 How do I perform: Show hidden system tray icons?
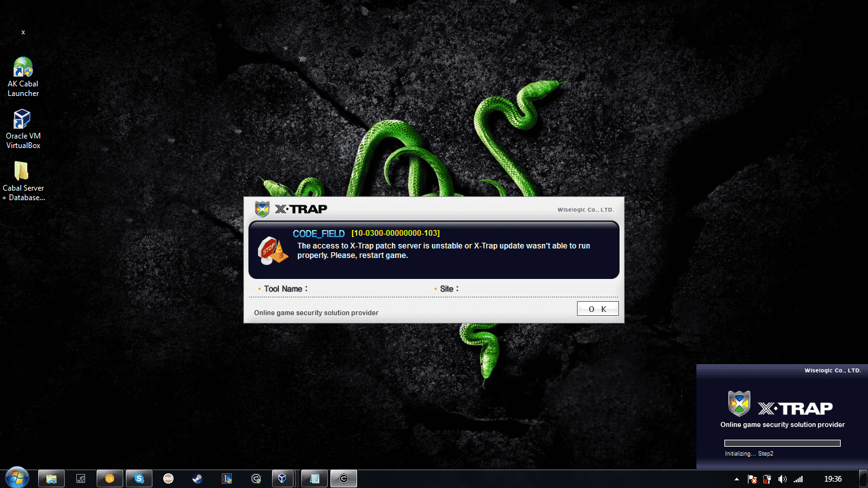(737, 479)
